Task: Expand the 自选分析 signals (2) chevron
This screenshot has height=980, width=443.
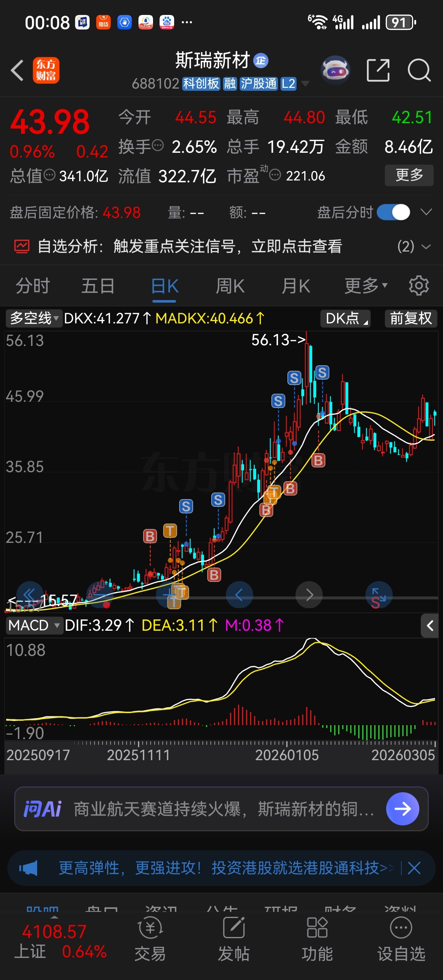Action: [x=426, y=247]
